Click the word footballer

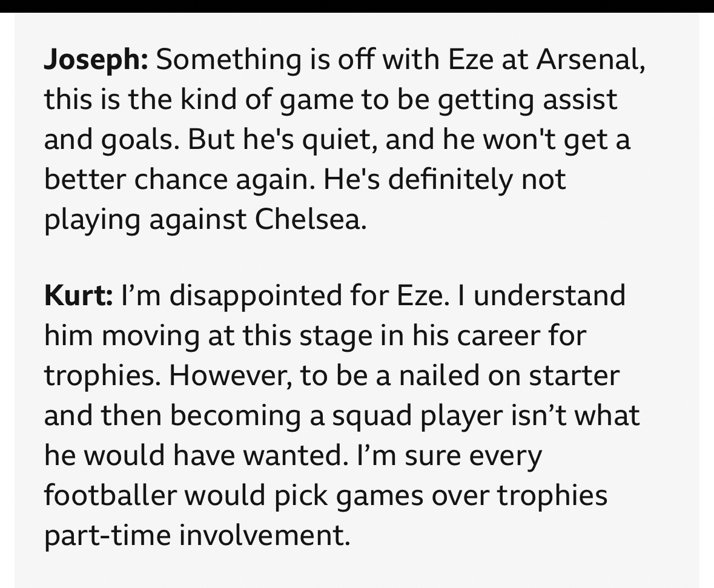click(x=110, y=496)
